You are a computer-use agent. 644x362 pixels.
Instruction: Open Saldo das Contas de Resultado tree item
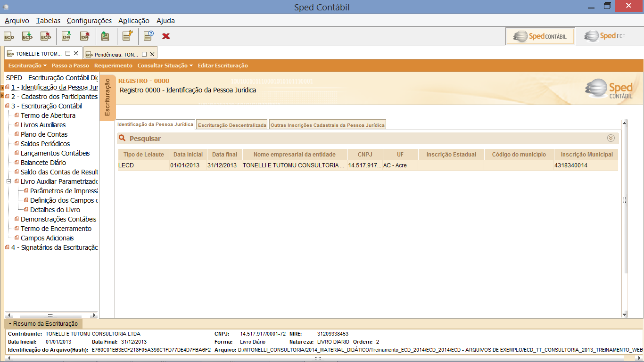pos(59,172)
